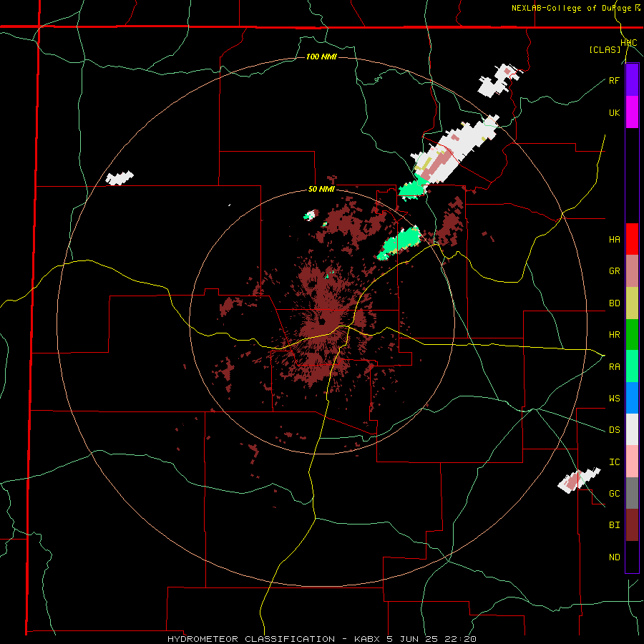
Task: Click the 50 NMI range ring label
Action: [x=321, y=190]
